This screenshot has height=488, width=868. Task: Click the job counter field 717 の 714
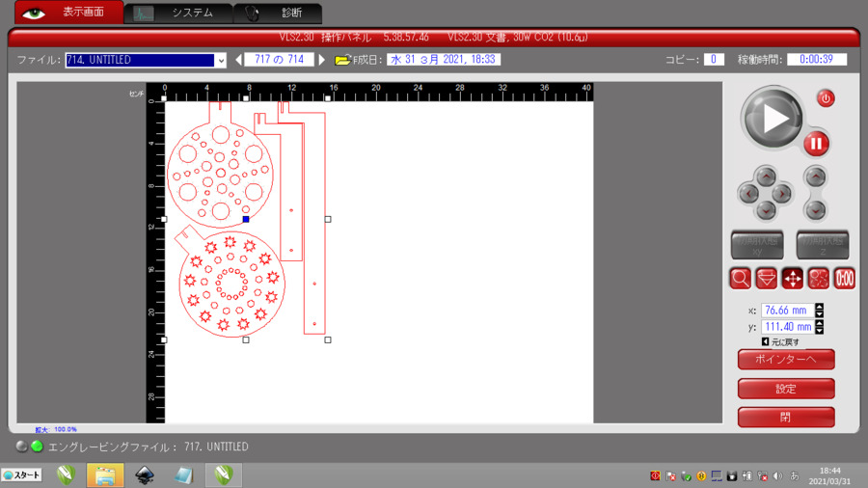coord(279,59)
